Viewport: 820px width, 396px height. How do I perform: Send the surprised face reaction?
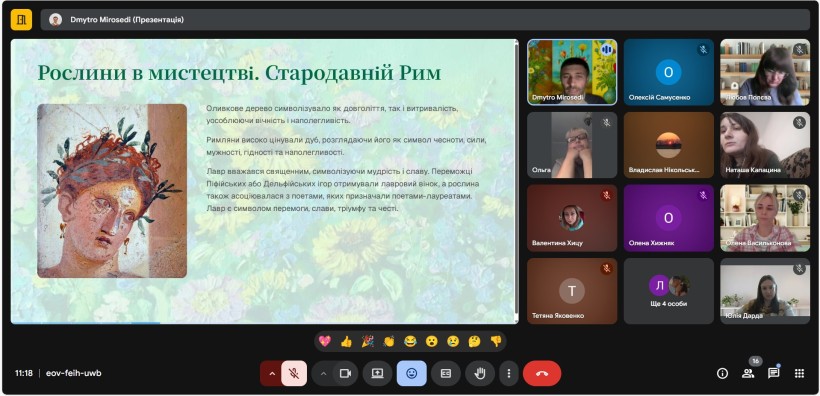point(431,342)
